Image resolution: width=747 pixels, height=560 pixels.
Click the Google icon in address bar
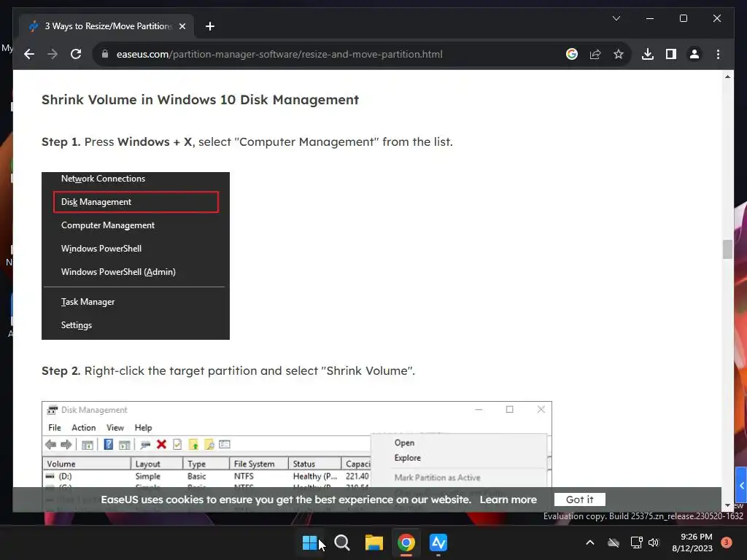point(572,54)
